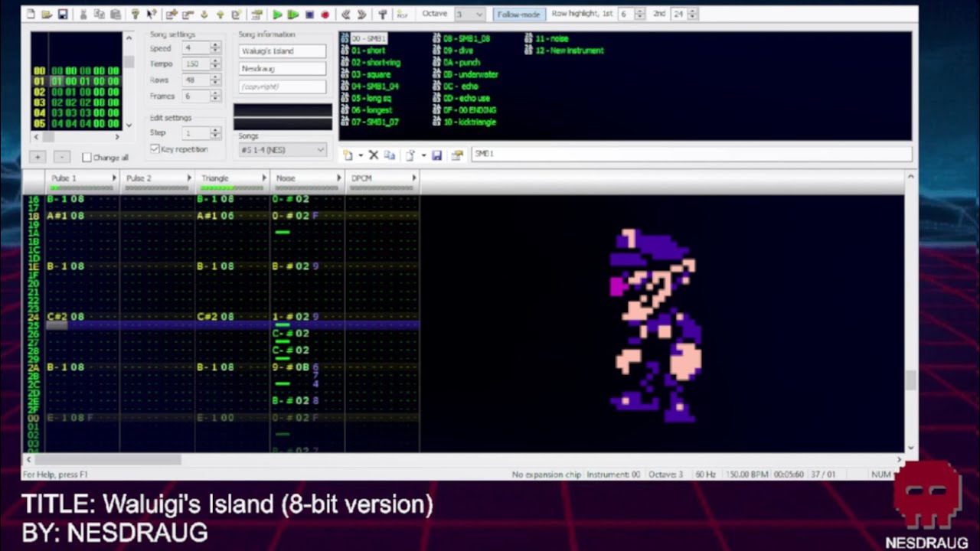Save the module with the floppy icon
This screenshot has height=551, width=980.
click(63, 15)
